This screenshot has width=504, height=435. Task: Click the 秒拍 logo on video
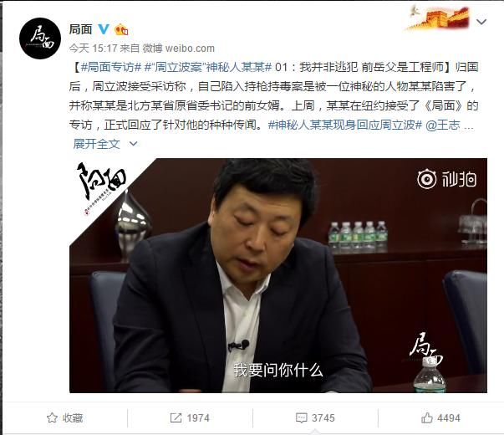(x=446, y=179)
